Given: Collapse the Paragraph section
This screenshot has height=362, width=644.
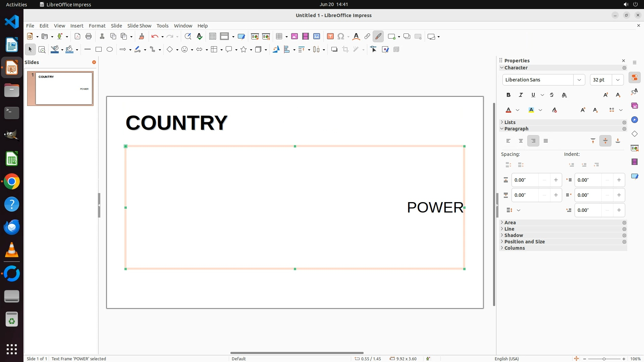Looking at the screenshot, I should click(x=516, y=129).
